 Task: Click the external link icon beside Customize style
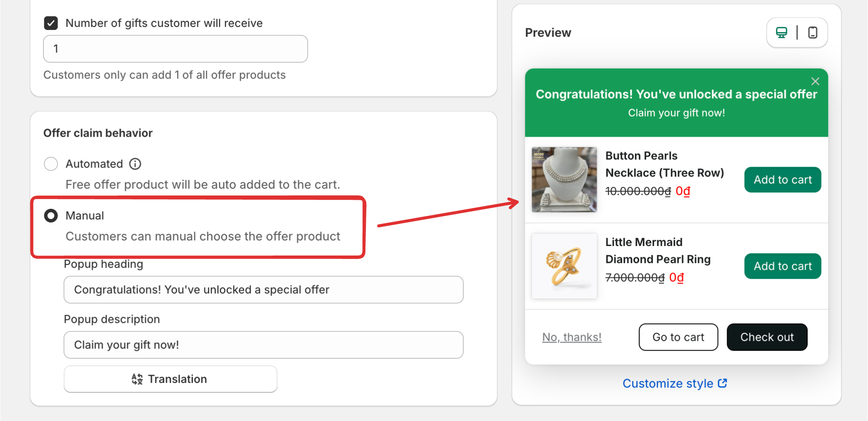point(722,383)
